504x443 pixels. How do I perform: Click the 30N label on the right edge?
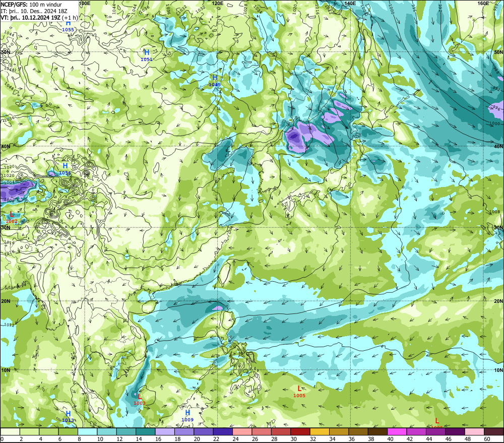point(498,227)
